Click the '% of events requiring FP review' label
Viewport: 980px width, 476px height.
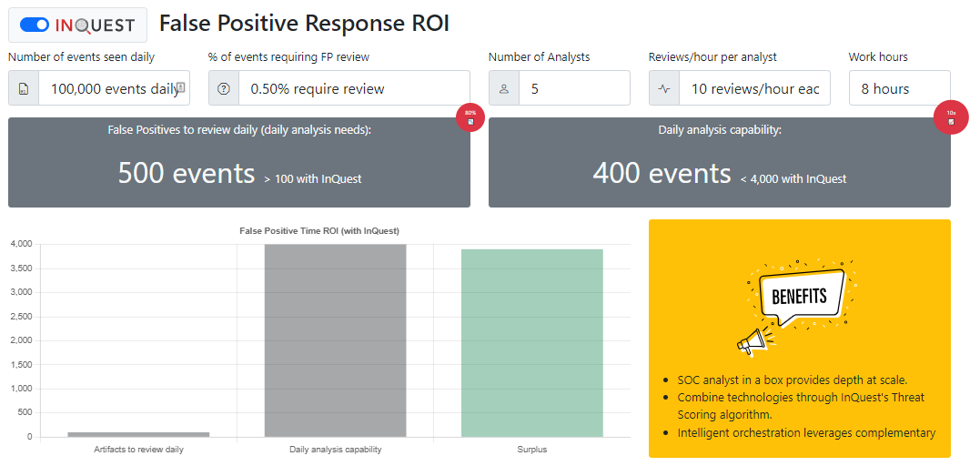(x=288, y=57)
